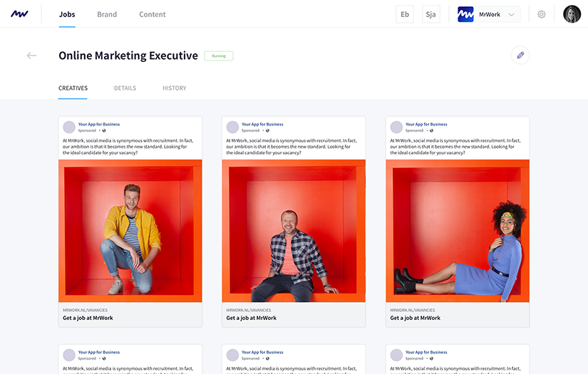
Task: Click the avatar circle on bottom-right creative card
Action: (396, 355)
